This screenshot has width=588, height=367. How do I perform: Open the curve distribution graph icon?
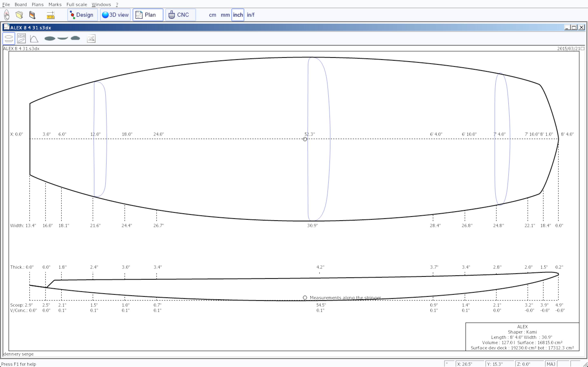tap(34, 39)
